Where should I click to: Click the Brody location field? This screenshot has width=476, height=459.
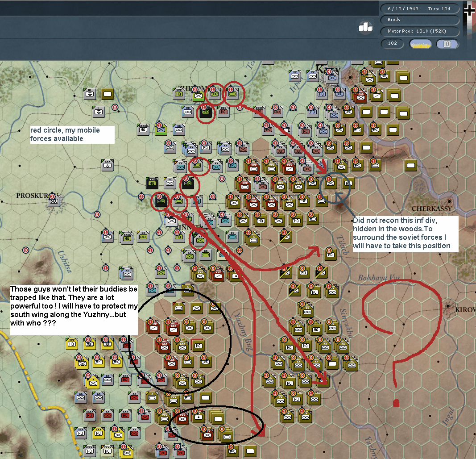(420, 20)
